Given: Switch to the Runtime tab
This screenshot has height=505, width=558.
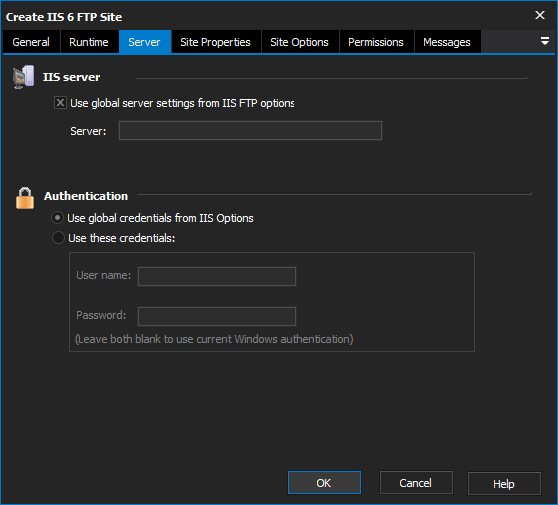Looking at the screenshot, I should (89, 42).
